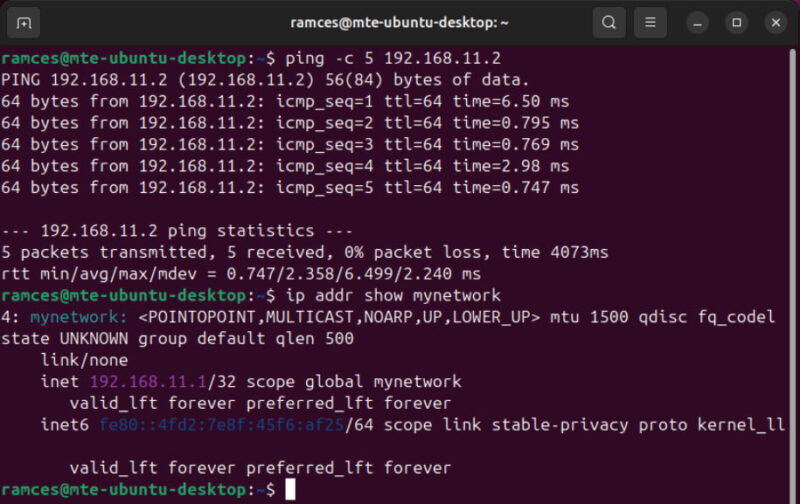Close the terminal window

(x=776, y=23)
